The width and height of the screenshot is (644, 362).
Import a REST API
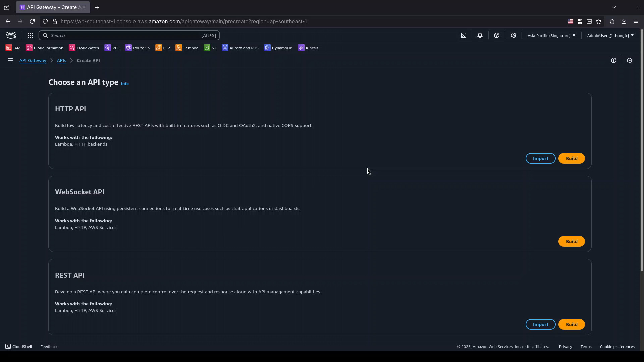pyautogui.click(x=541, y=325)
